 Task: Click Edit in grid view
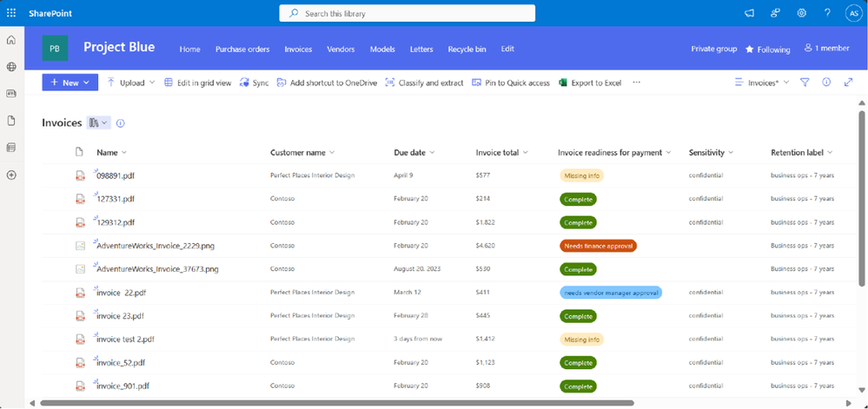[x=197, y=82]
